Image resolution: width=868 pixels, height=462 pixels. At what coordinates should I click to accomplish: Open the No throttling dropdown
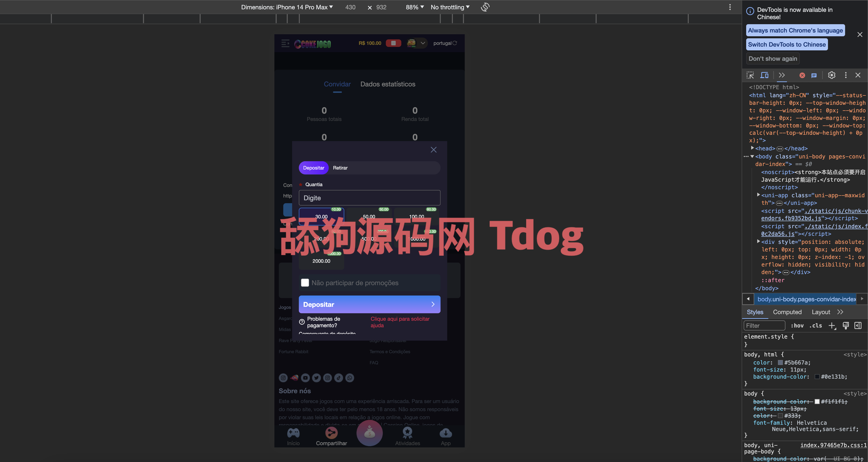pyautogui.click(x=450, y=7)
